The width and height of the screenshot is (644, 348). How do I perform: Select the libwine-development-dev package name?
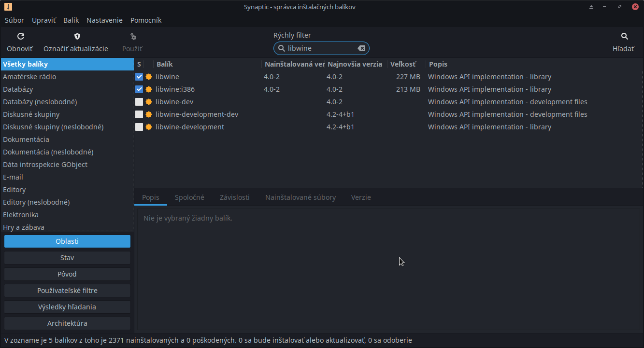click(x=197, y=114)
